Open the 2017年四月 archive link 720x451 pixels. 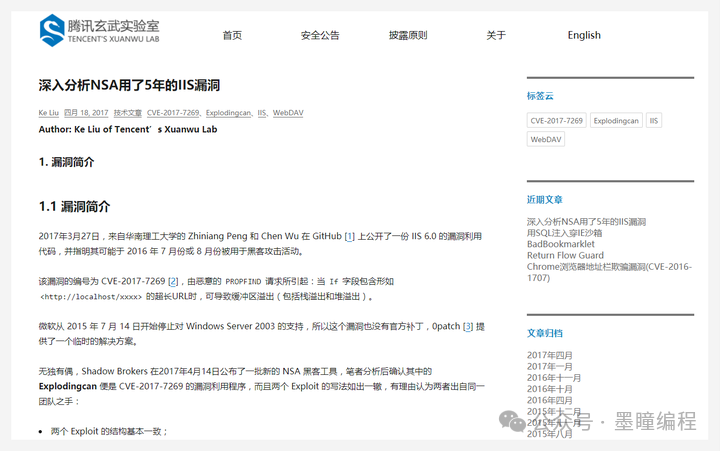(550, 356)
